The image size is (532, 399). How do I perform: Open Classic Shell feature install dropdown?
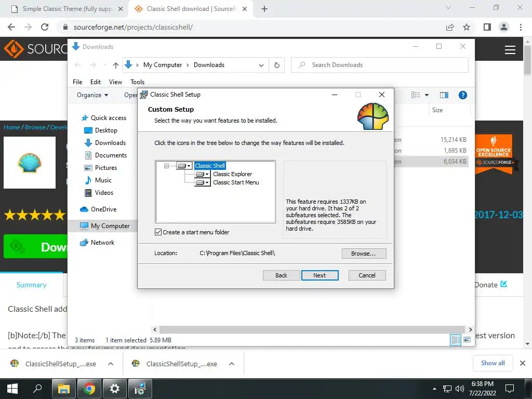click(x=184, y=166)
